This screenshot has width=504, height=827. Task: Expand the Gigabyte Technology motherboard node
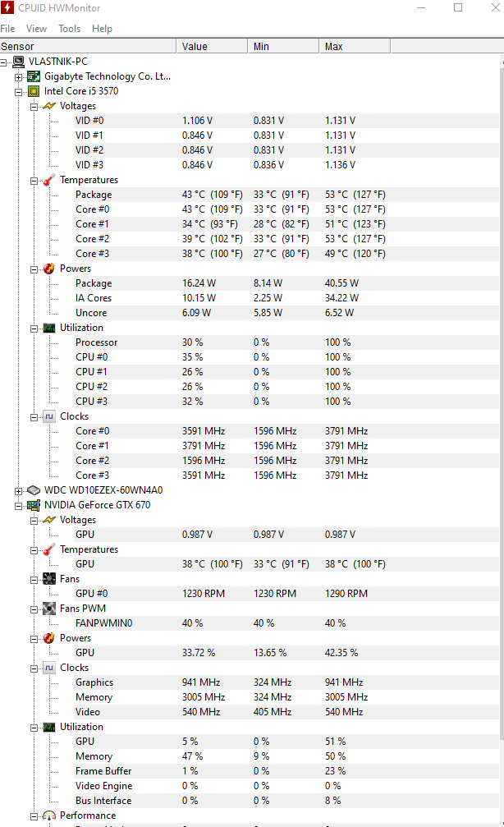(19, 76)
